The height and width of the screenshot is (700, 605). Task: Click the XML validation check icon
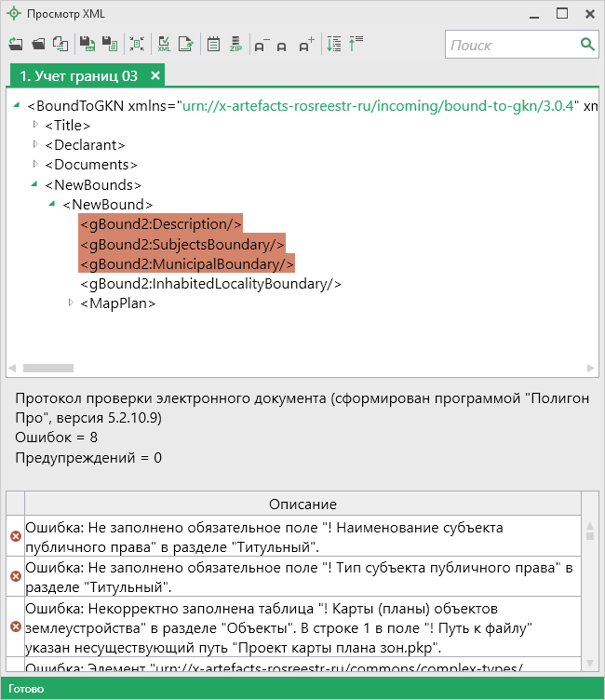click(164, 44)
